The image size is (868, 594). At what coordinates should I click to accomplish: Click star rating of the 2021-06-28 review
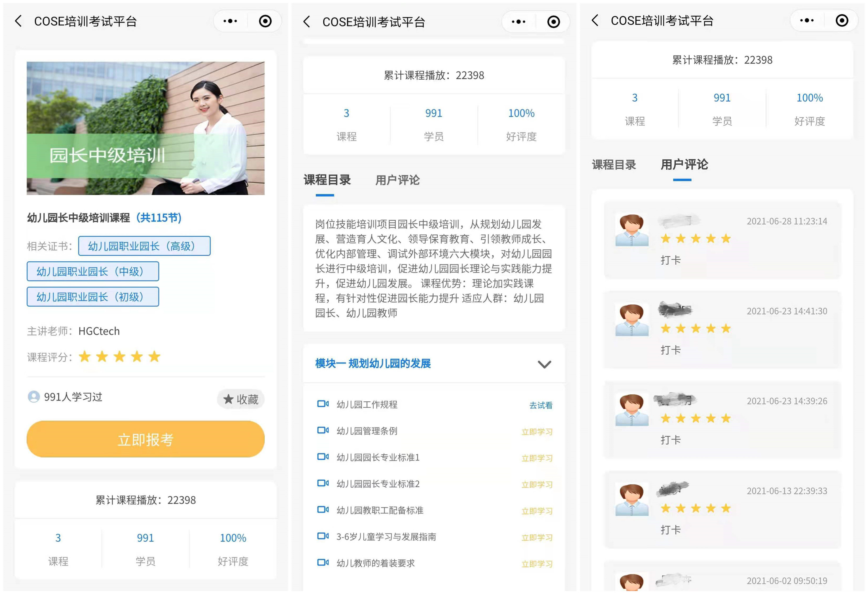[x=695, y=238]
